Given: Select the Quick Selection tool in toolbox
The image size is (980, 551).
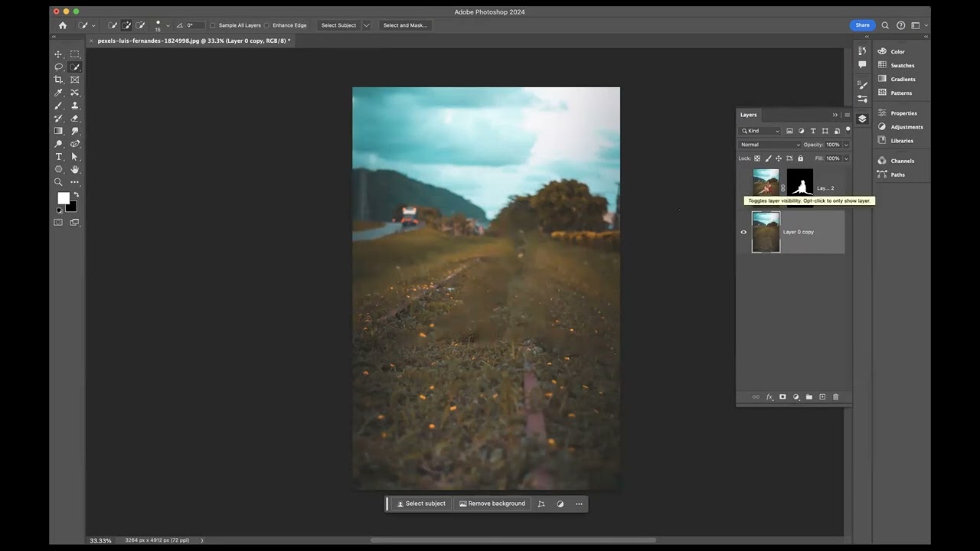Looking at the screenshot, I should pos(74,67).
